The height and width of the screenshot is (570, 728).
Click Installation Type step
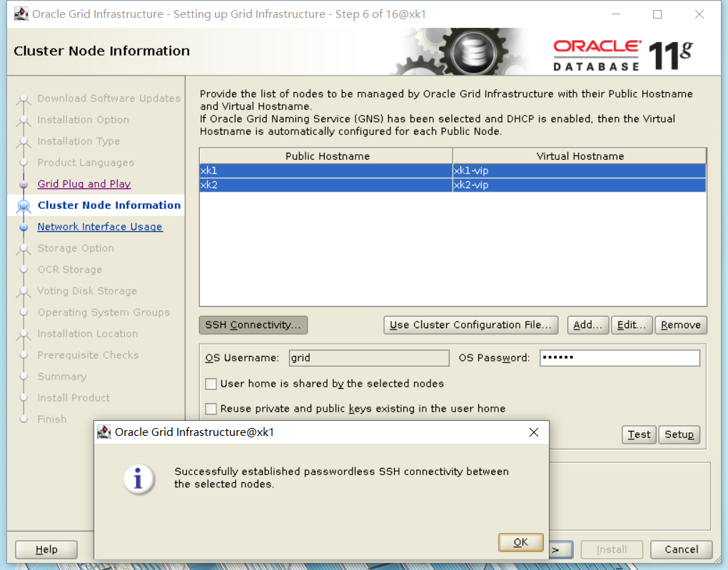pos(79,141)
